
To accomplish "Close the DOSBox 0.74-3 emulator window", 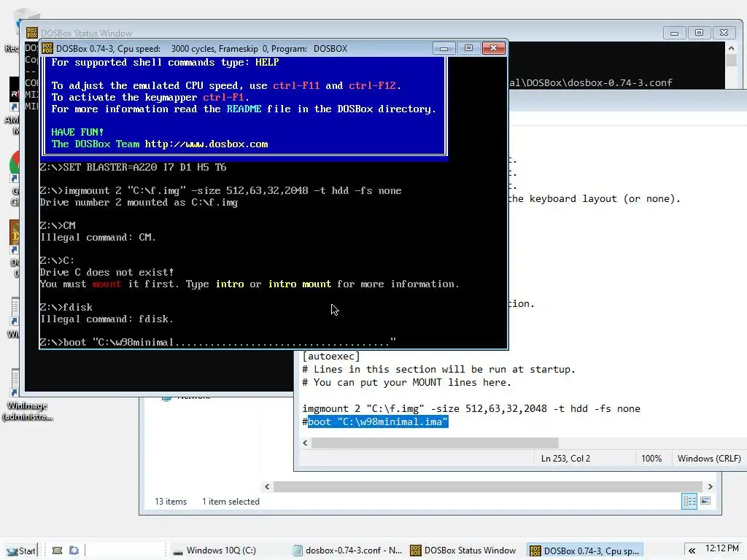I will (494, 48).
